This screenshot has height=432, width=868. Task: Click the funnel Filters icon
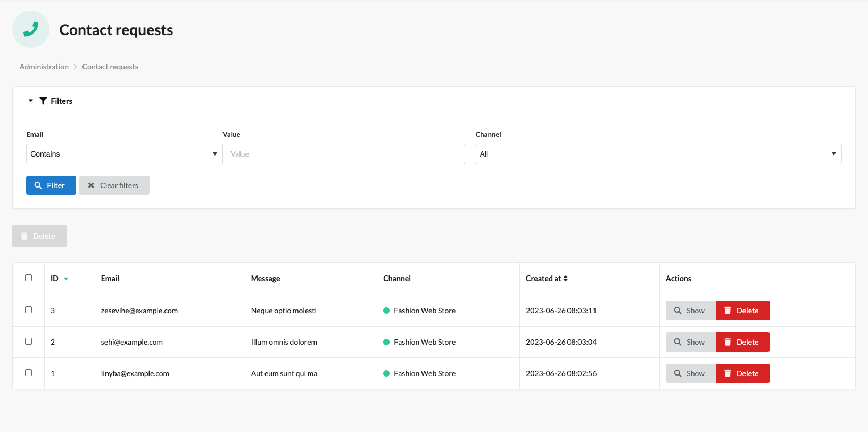(43, 101)
